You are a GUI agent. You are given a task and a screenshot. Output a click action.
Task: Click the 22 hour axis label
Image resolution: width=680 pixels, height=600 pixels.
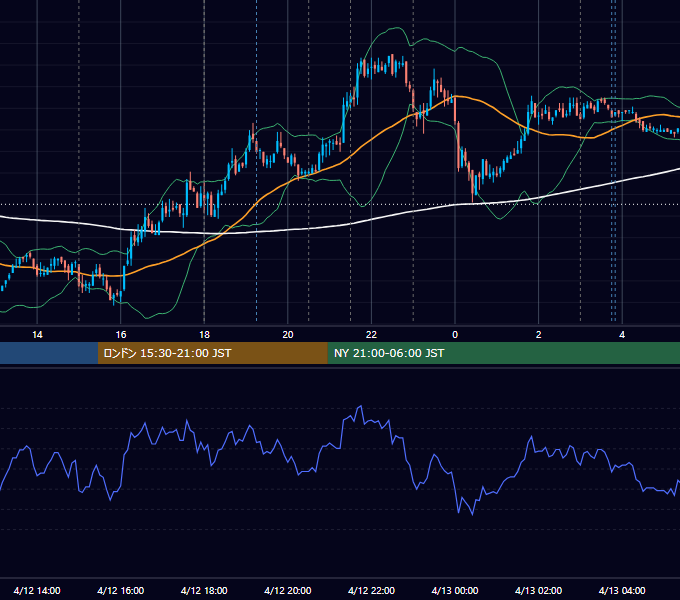[x=371, y=335]
